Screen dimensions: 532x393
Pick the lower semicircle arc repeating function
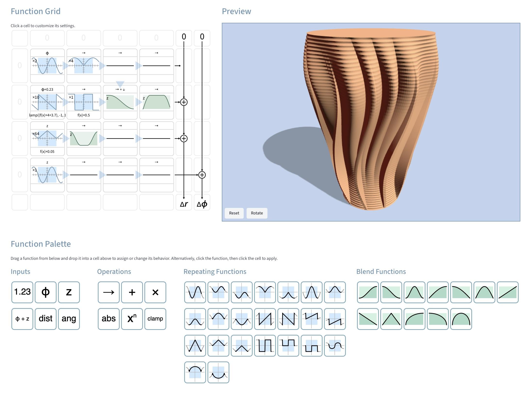point(218,372)
